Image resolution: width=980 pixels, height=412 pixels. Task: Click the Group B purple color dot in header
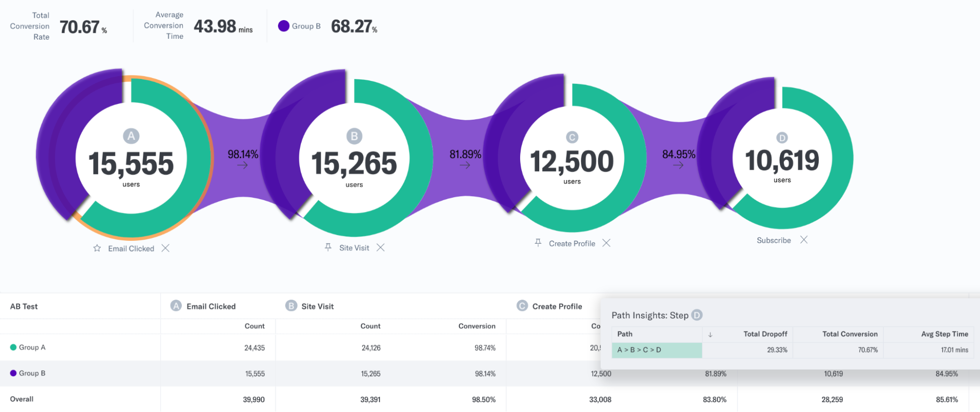pyautogui.click(x=283, y=26)
